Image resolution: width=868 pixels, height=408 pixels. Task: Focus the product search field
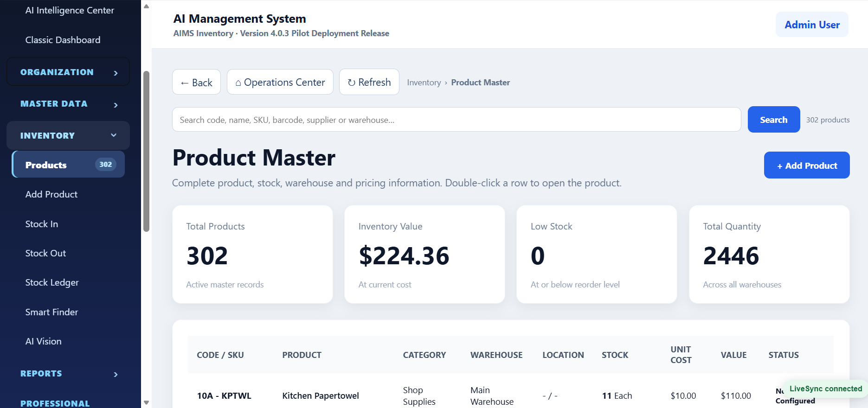click(457, 120)
